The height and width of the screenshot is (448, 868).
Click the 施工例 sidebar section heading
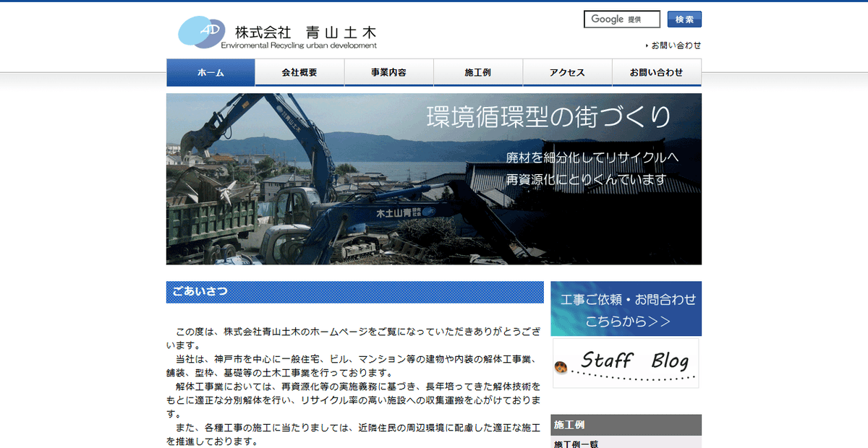(x=570, y=425)
